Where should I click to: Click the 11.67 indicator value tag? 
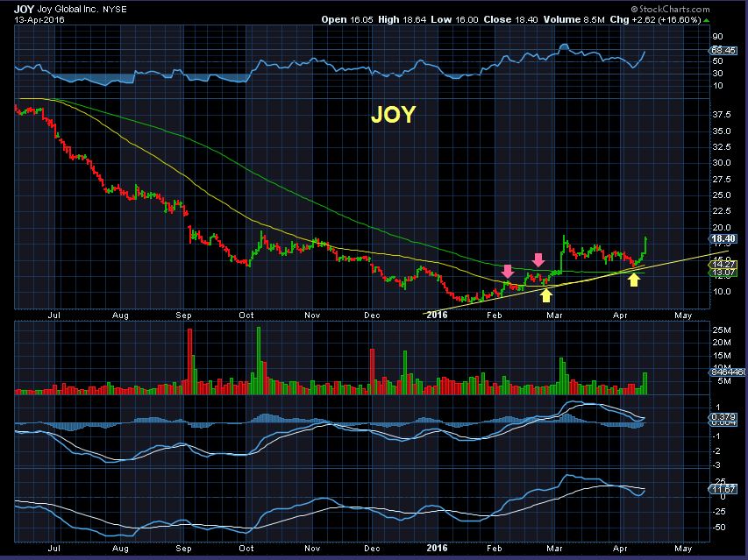coord(723,490)
